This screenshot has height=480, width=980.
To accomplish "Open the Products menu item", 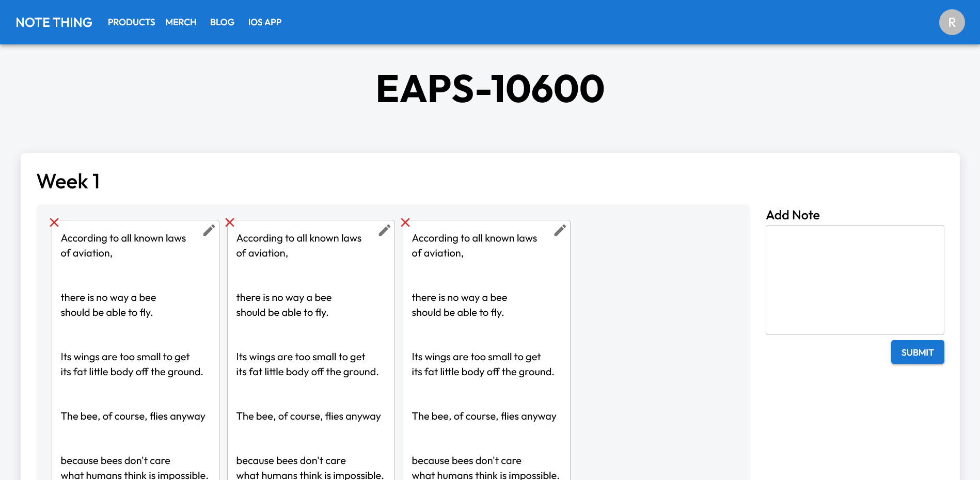I will tap(131, 22).
